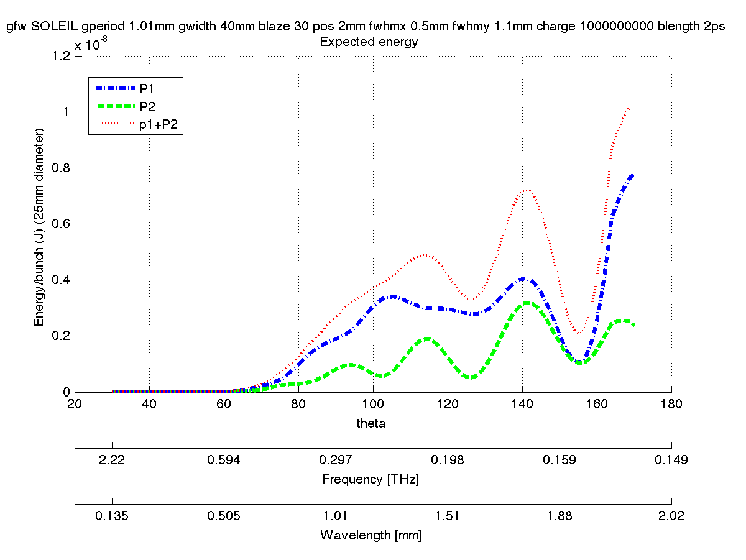746x560 pixels.
Task: Click theta axis tick label 60
Action: [x=224, y=404]
